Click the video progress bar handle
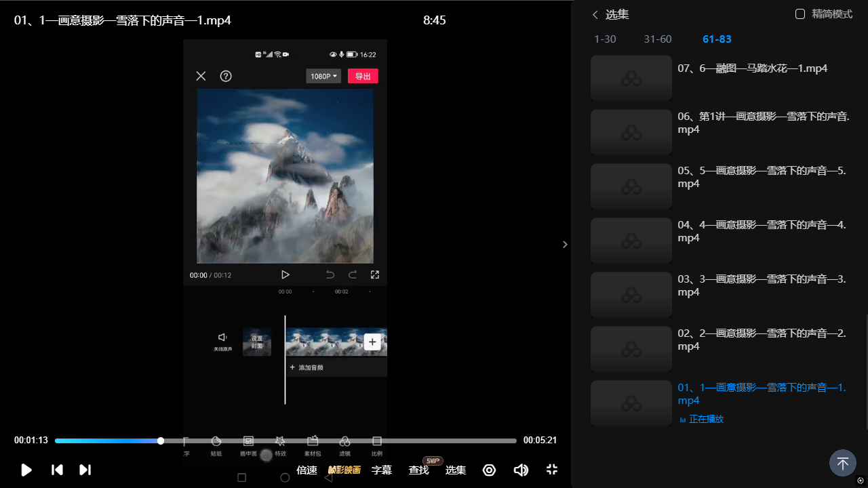Image resolution: width=868 pixels, height=488 pixels. click(161, 441)
